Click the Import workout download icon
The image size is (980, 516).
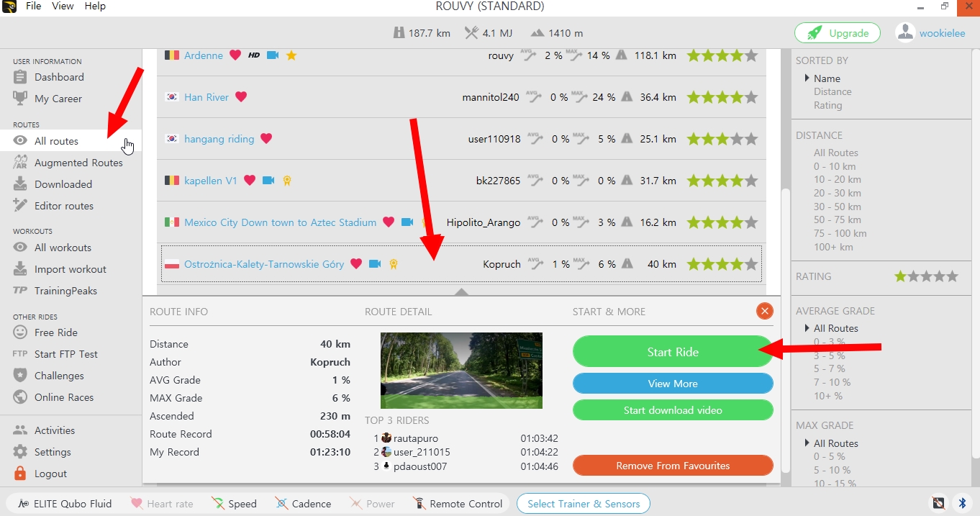click(x=20, y=269)
